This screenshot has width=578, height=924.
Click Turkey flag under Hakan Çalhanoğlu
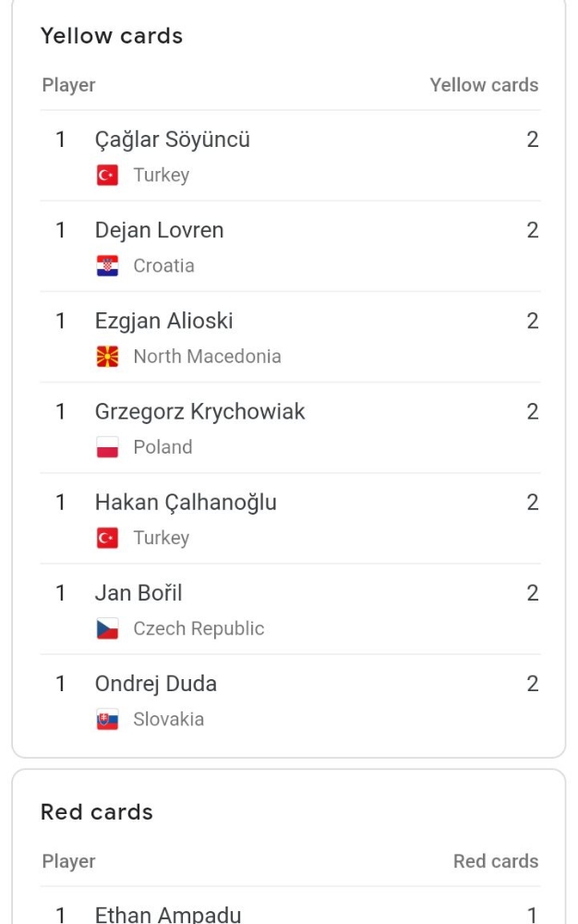tap(107, 538)
